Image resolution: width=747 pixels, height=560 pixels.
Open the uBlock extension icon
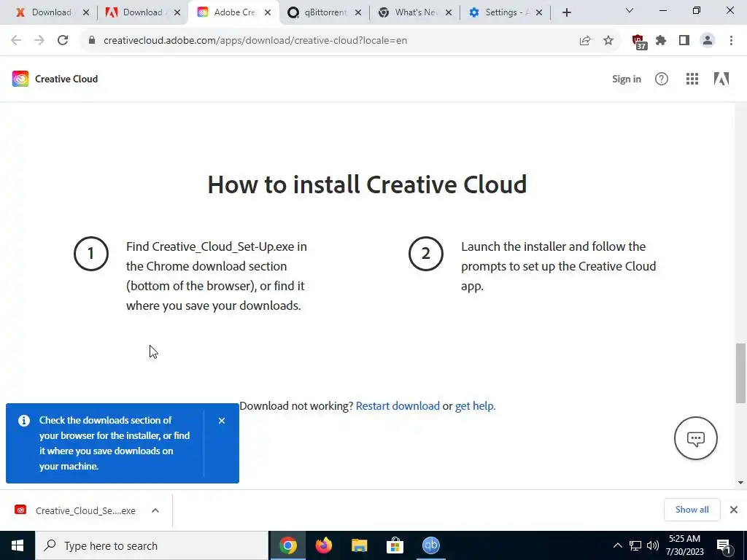(639, 42)
